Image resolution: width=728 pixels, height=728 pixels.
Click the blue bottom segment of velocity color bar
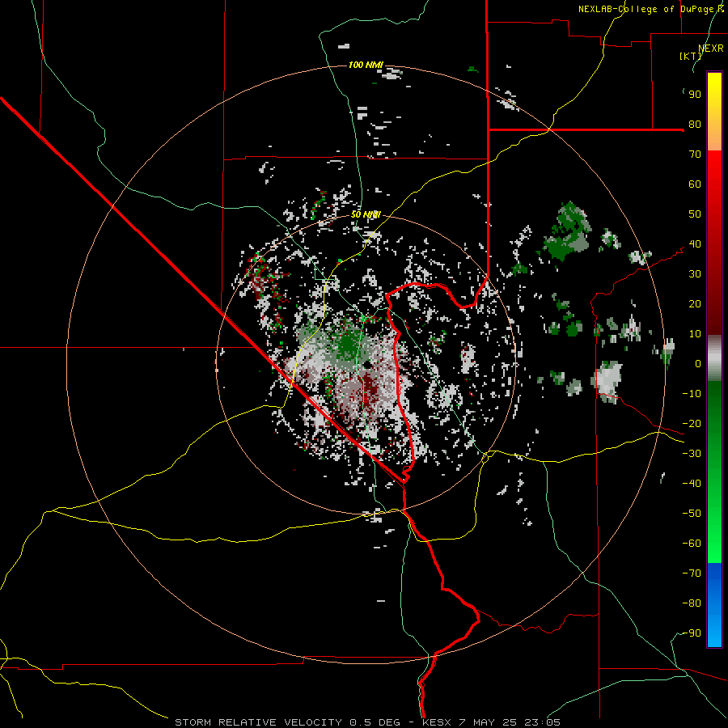click(714, 605)
